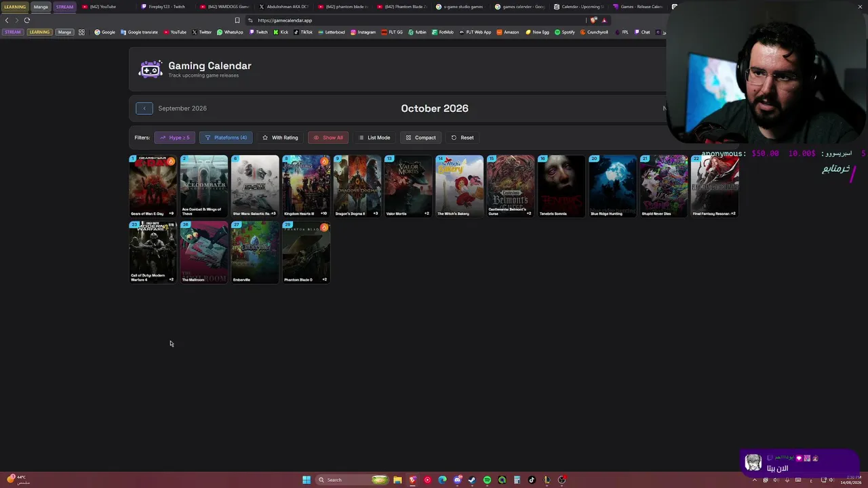868x488 pixels.
Task: Open Valor Mortis game card
Action: click(x=408, y=186)
